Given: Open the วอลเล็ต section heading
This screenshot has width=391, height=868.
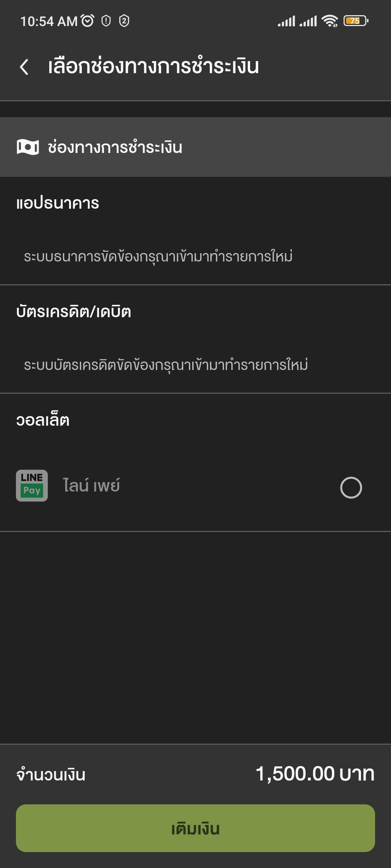Looking at the screenshot, I should tap(43, 420).
